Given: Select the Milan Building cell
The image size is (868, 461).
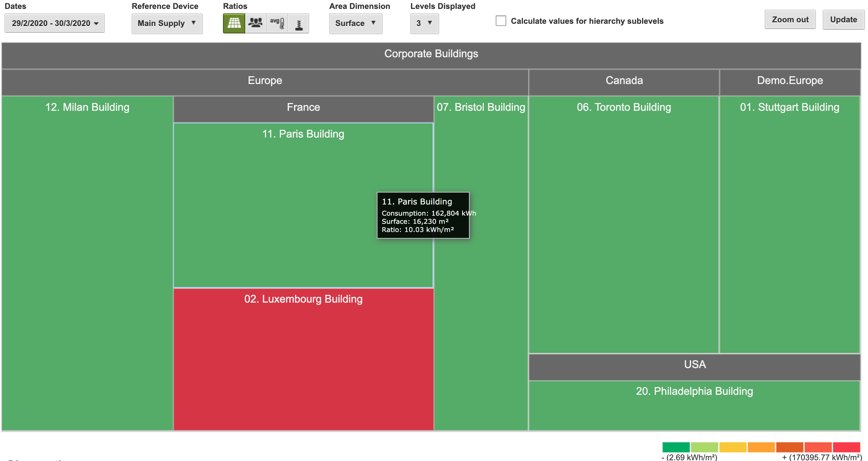Looking at the screenshot, I should 87,260.
